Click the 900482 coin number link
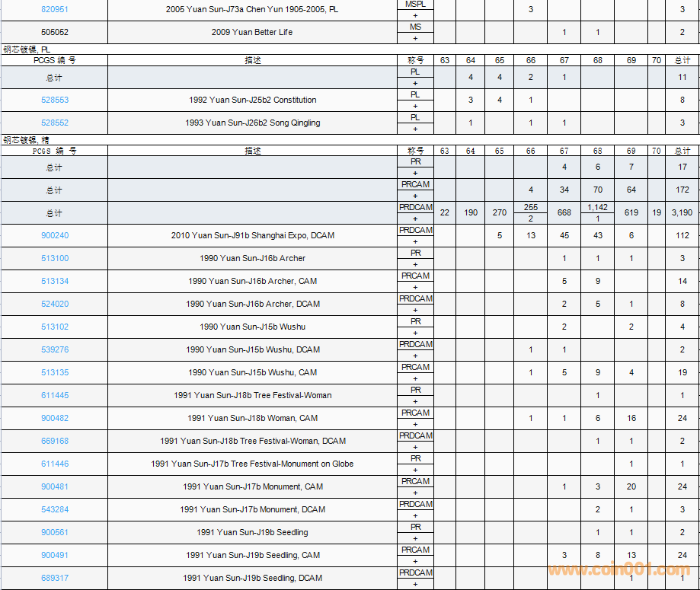 (54, 418)
